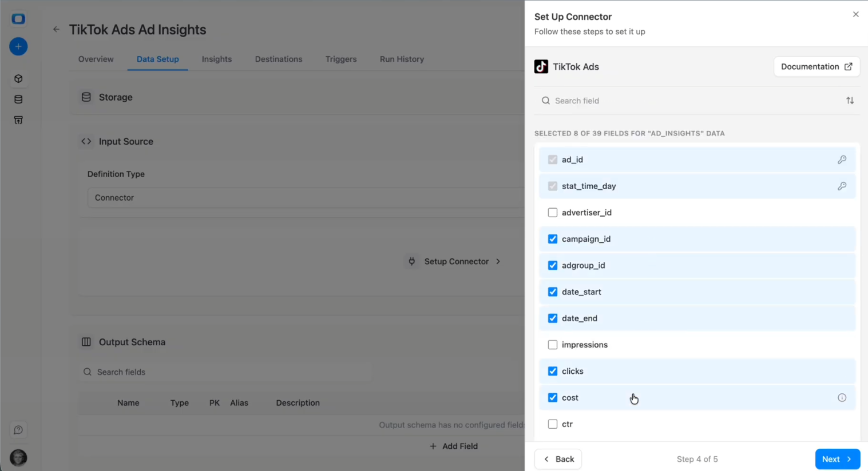The width and height of the screenshot is (868, 471).
Task: Open the help chat icon at bottom left
Action: point(18,429)
